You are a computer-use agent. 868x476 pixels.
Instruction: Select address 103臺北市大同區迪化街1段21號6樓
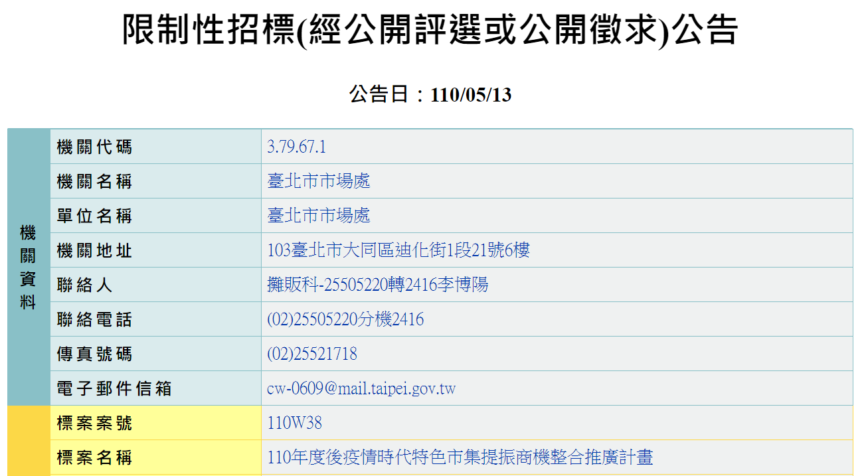tap(398, 250)
